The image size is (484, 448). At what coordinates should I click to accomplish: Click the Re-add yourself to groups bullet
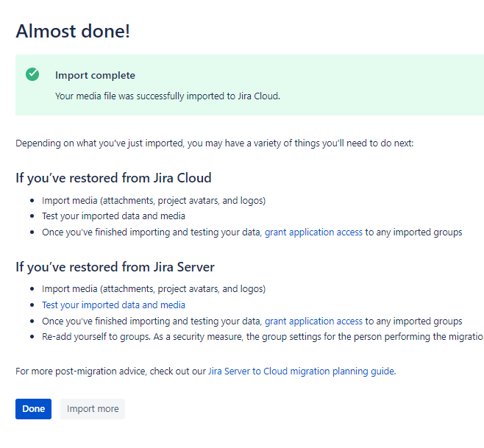(x=257, y=337)
